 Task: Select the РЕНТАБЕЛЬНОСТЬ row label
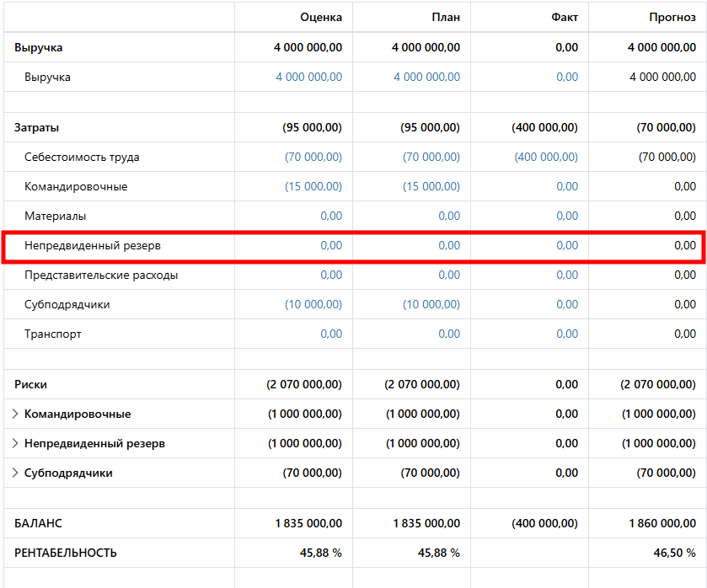[66, 553]
